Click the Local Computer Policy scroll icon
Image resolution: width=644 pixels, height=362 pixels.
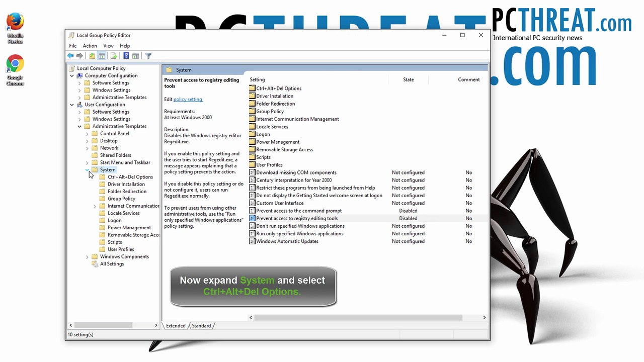tap(72, 68)
